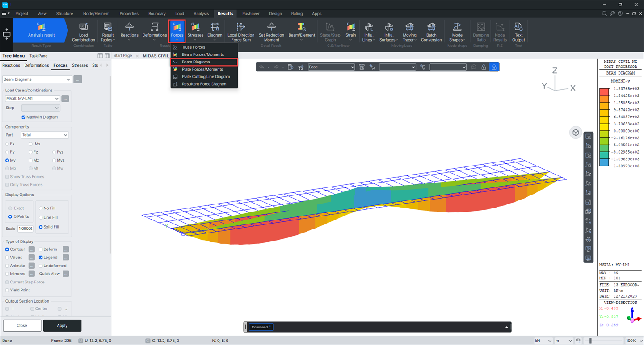This screenshot has width=644, height=345.
Task: Click the Set Reduction Moment icon
Action: coord(271,32)
